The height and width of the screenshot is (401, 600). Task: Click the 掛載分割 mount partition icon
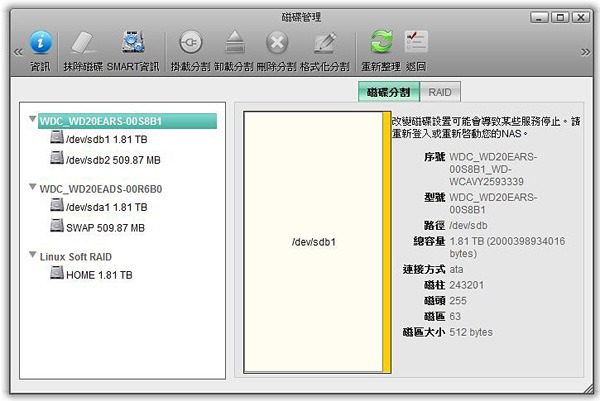pos(190,43)
